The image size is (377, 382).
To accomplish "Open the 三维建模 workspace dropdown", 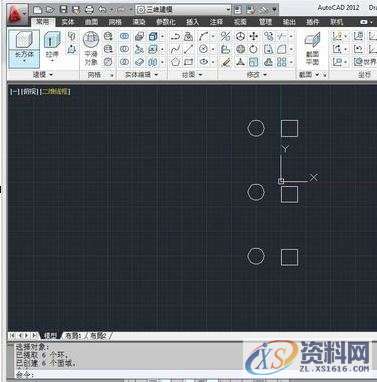I will 184,10.
